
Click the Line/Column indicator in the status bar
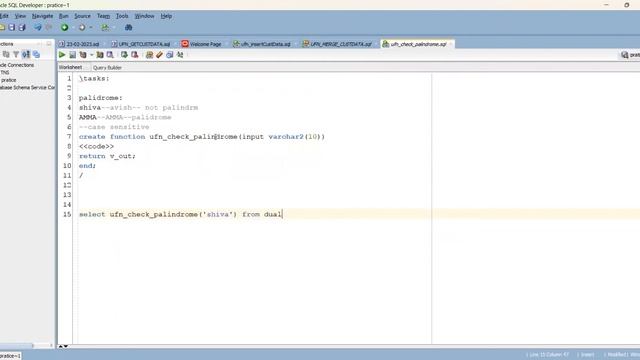pyautogui.click(x=548, y=355)
